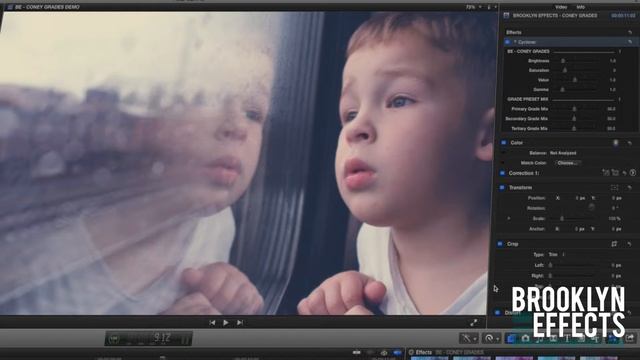Click the Match Color Choose button

568,163
